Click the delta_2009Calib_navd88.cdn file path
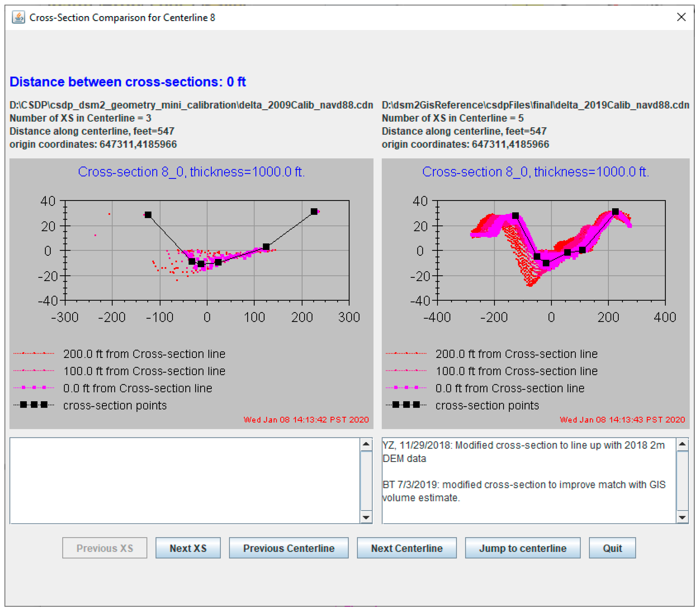The width and height of the screenshot is (700, 612). pos(191,105)
